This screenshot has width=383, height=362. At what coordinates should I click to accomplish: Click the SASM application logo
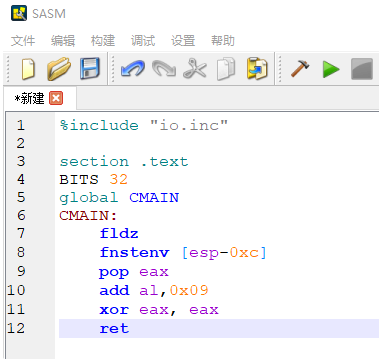point(19,13)
